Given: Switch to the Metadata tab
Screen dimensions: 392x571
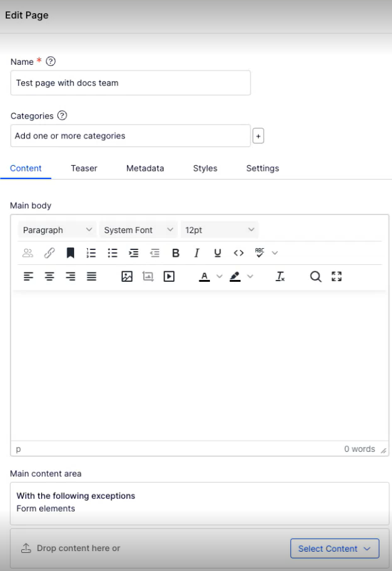Looking at the screenshot, I should [x=145, y=168].
